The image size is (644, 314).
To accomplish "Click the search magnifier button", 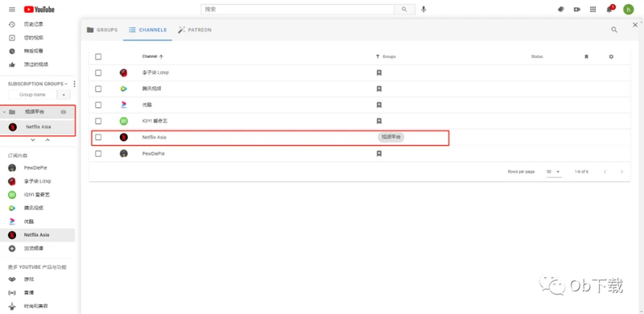I will pos(404,9).
